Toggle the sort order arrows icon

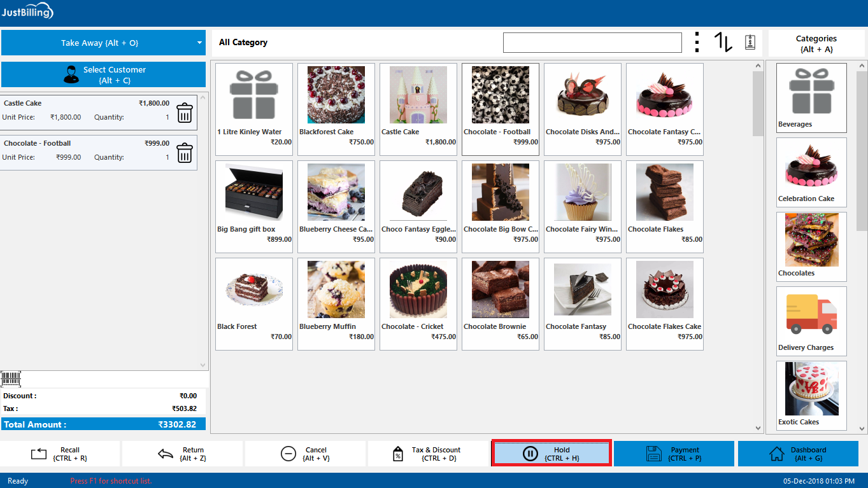723,42
